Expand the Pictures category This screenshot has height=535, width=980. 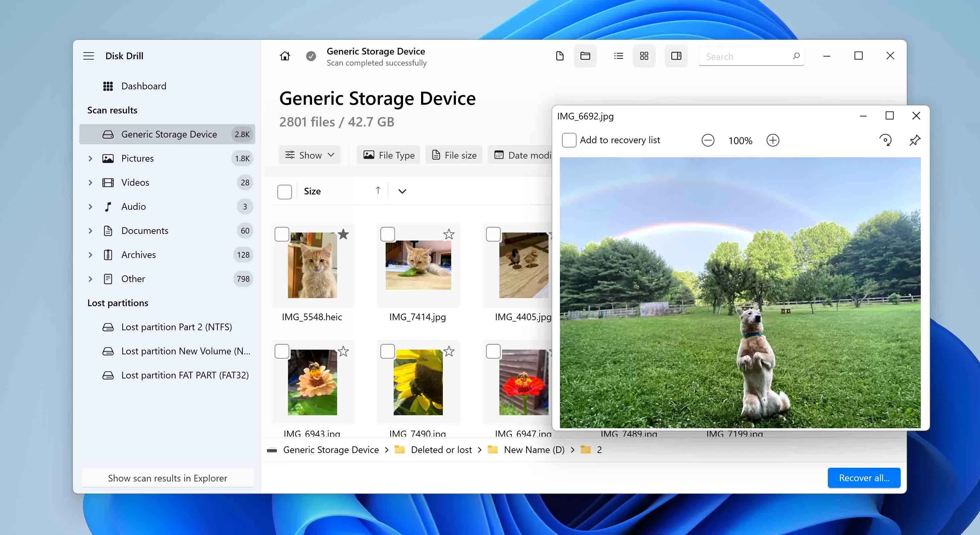pyautogui.click(x=90, y=158)
